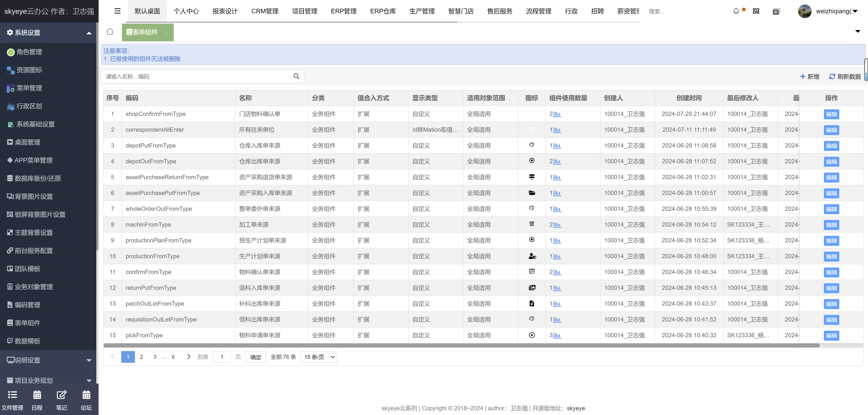
Task: Close the 表单组件 tab
Action: (166, 32)
